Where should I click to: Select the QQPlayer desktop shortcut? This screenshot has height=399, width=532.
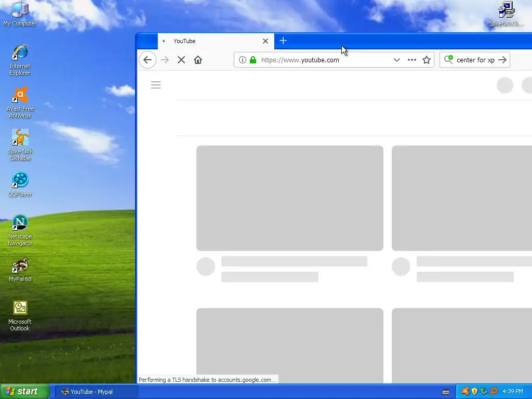[20, 184]
